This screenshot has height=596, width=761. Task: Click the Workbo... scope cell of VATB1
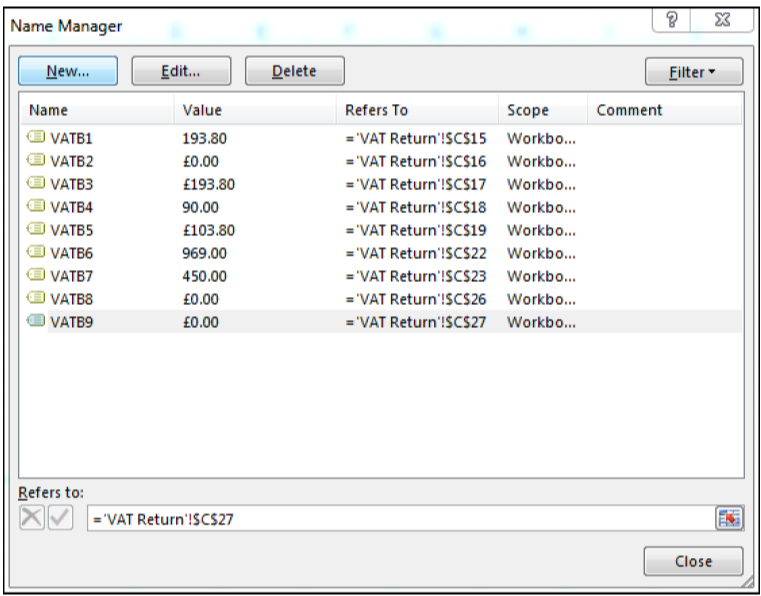pyautogui.click(x=542, y=139)
